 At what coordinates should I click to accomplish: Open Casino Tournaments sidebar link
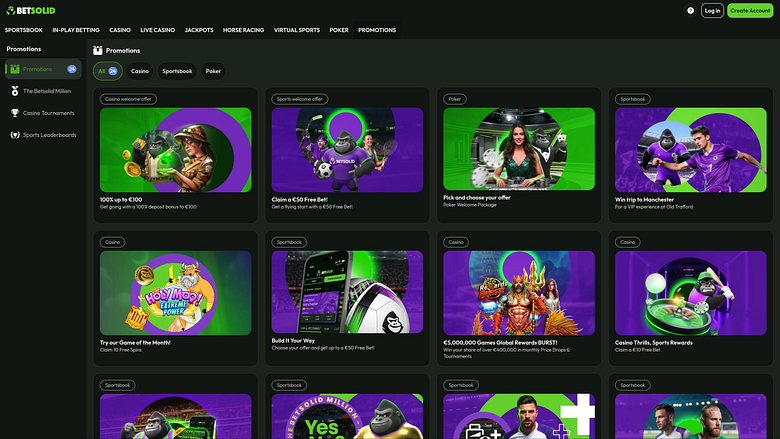pyautogui.click(x=49, y=113)
